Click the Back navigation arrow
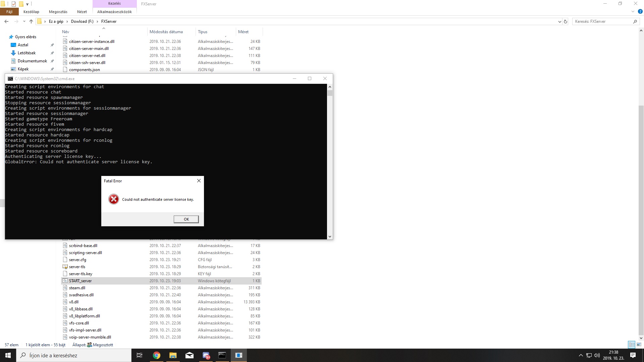 [x=6, y=21]
